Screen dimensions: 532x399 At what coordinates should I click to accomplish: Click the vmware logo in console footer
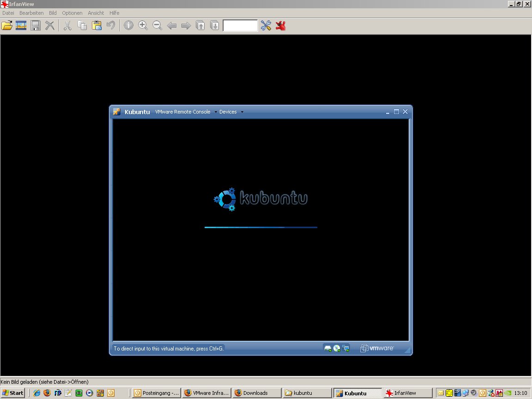tap(377, 348)
